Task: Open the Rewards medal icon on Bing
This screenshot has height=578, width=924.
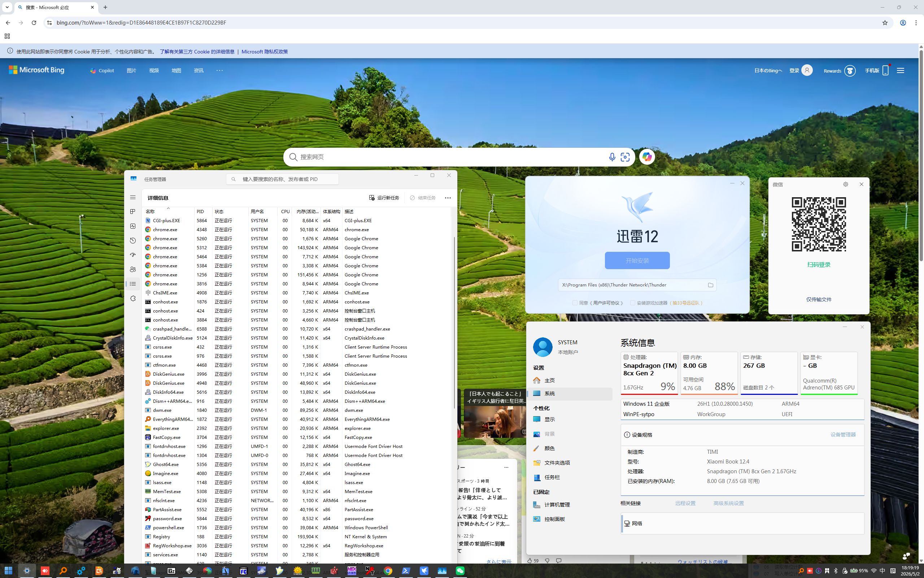Action: point(850,71)
